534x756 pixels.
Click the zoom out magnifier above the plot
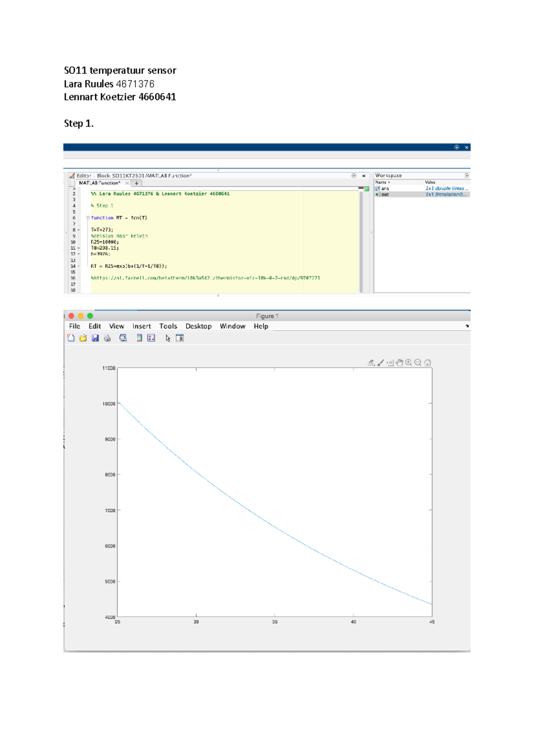[418, 362]
